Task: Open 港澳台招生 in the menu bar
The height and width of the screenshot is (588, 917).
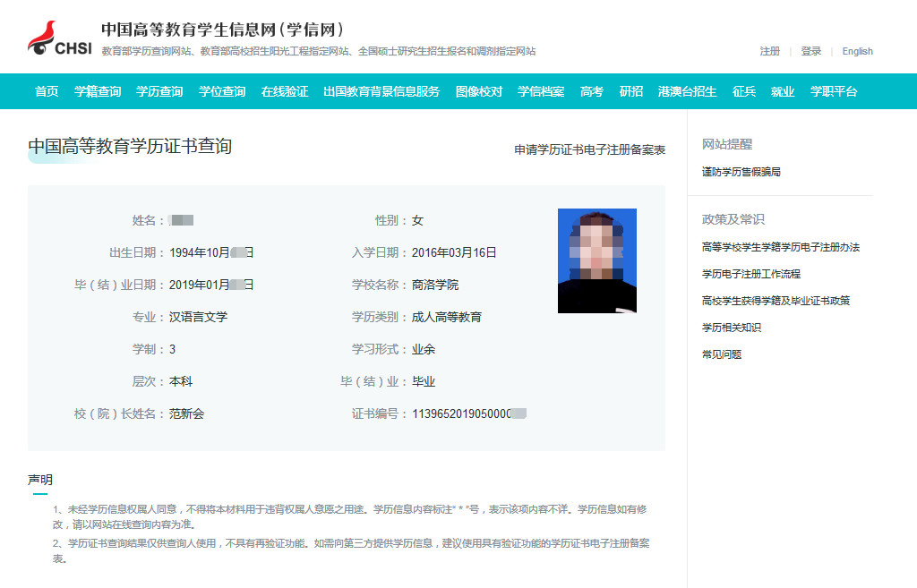Action: click(x=687, y=91)
